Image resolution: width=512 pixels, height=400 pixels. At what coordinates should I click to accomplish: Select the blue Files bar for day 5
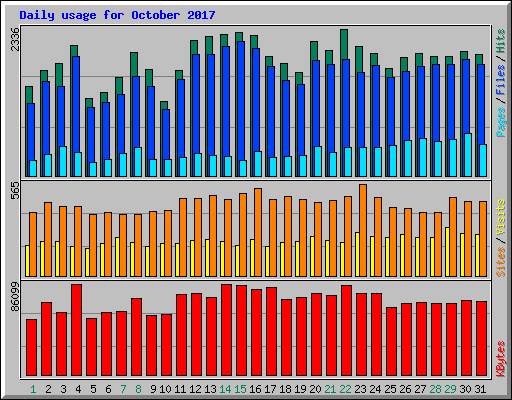pyautogui.click(x=91, y=135)
